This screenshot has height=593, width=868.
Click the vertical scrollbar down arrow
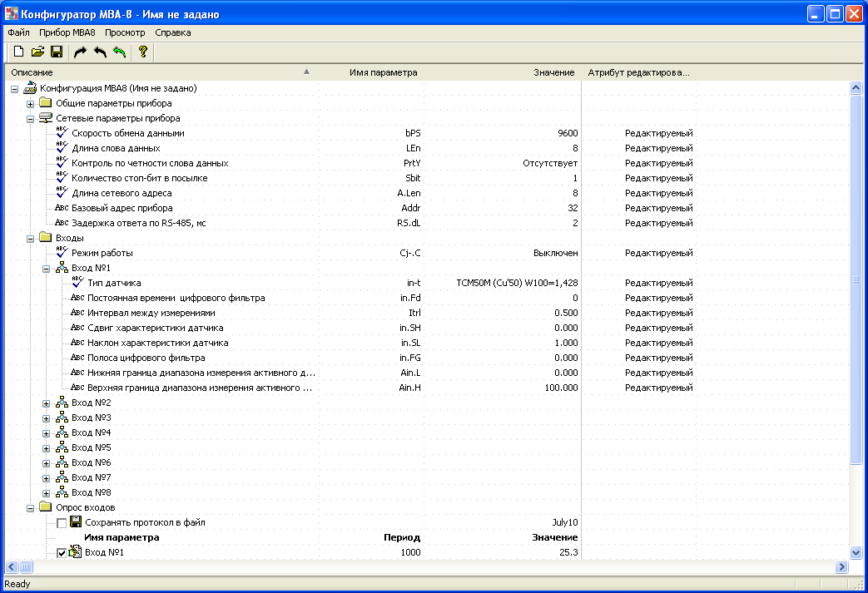(856, 552)
